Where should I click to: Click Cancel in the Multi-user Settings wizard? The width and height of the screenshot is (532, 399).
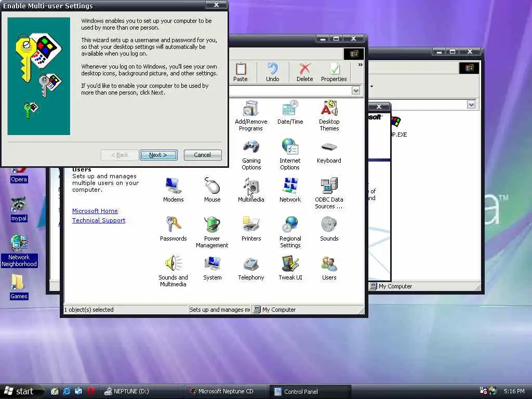coord(203,155)
